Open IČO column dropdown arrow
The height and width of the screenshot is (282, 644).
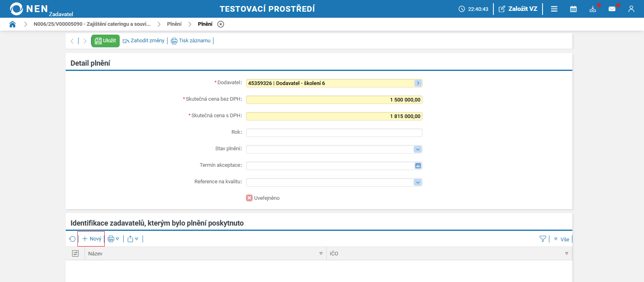[x=567, y=253]
